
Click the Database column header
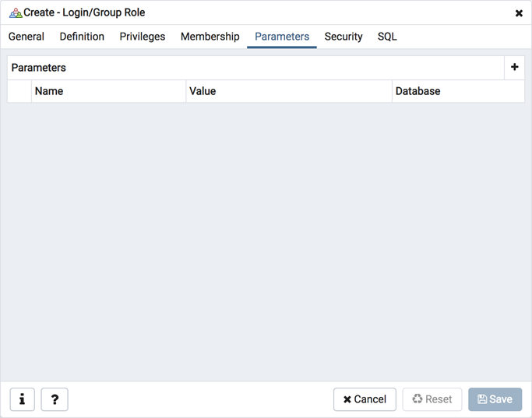[x=418, y=91]
